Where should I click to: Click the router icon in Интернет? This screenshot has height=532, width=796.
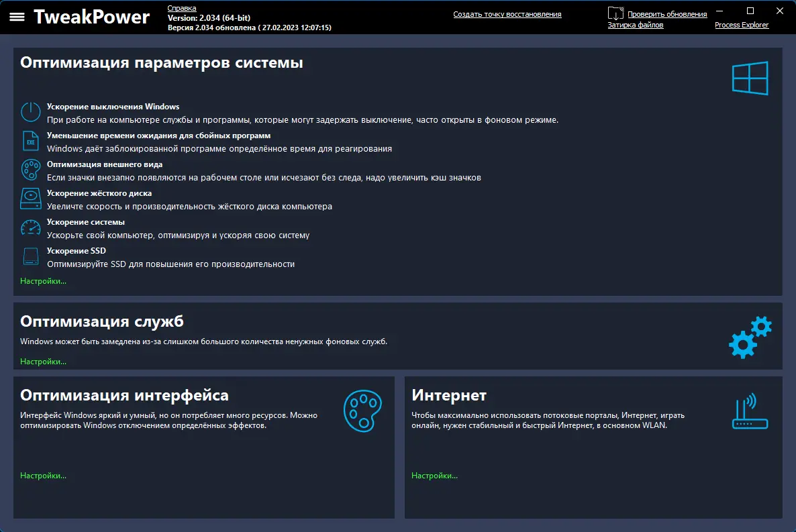pos(750,411)
